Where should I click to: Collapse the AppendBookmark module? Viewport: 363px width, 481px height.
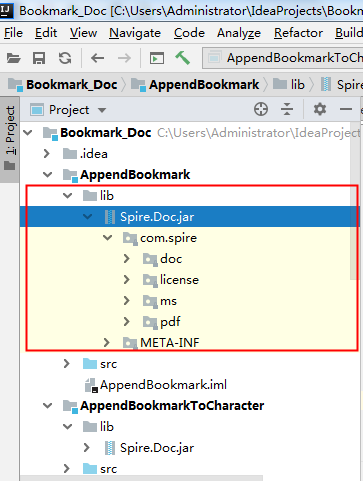pyautogui.click(x=48, y=175)
